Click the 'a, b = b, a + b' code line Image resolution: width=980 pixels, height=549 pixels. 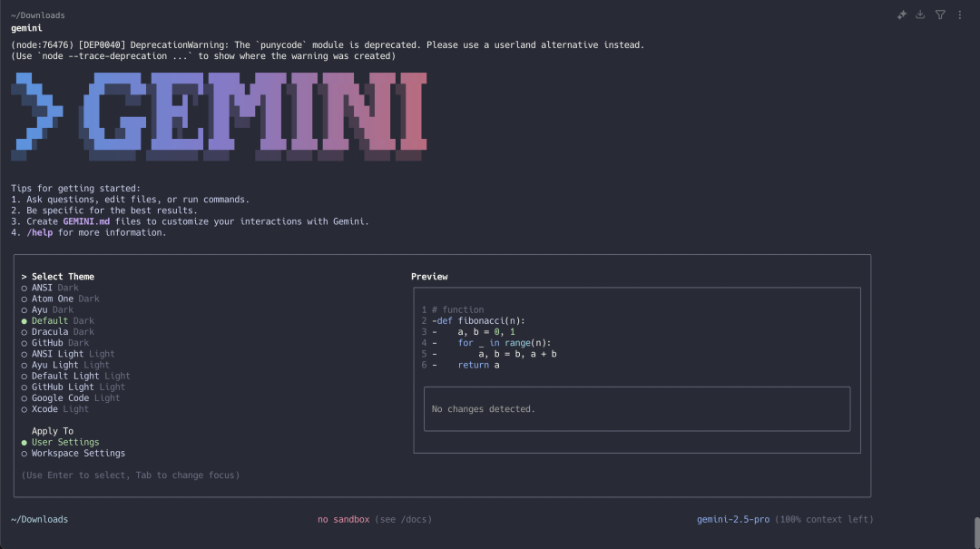517,354
